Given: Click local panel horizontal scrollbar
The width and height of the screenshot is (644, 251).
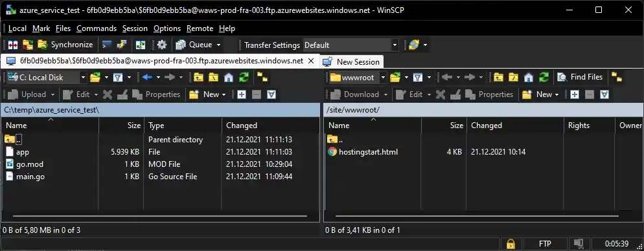Looking at the screenshot, I should click(x=160, y=215).
